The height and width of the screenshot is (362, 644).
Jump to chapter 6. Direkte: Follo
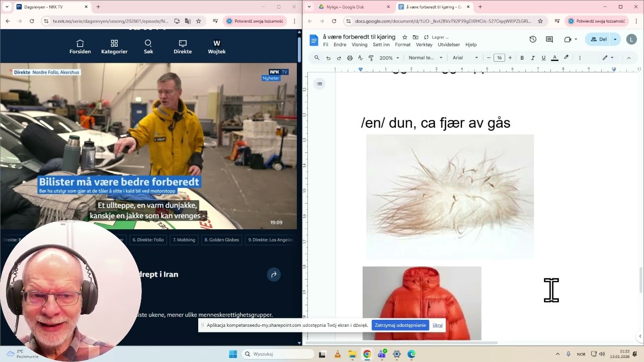(x=148, y=240)
